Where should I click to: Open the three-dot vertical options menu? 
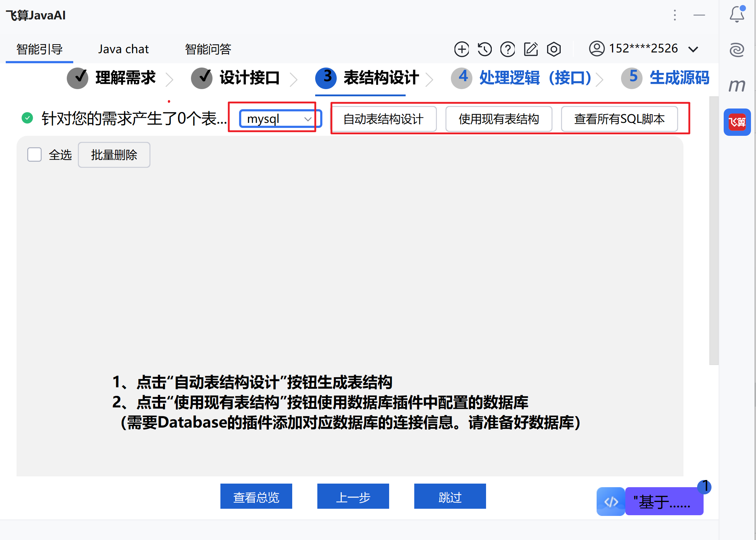pyautogui.click(x=675, y=15)
